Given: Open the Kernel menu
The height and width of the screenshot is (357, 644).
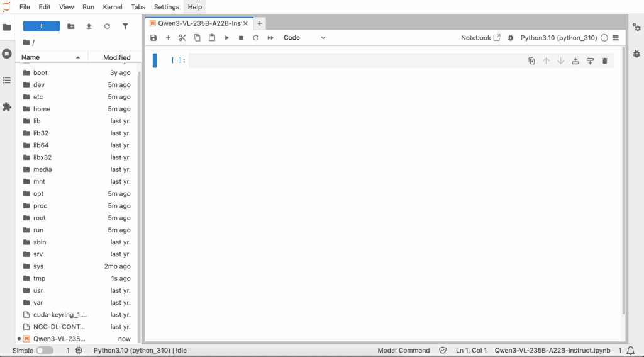Looking at the screenshot, I should tap(113, 7).
